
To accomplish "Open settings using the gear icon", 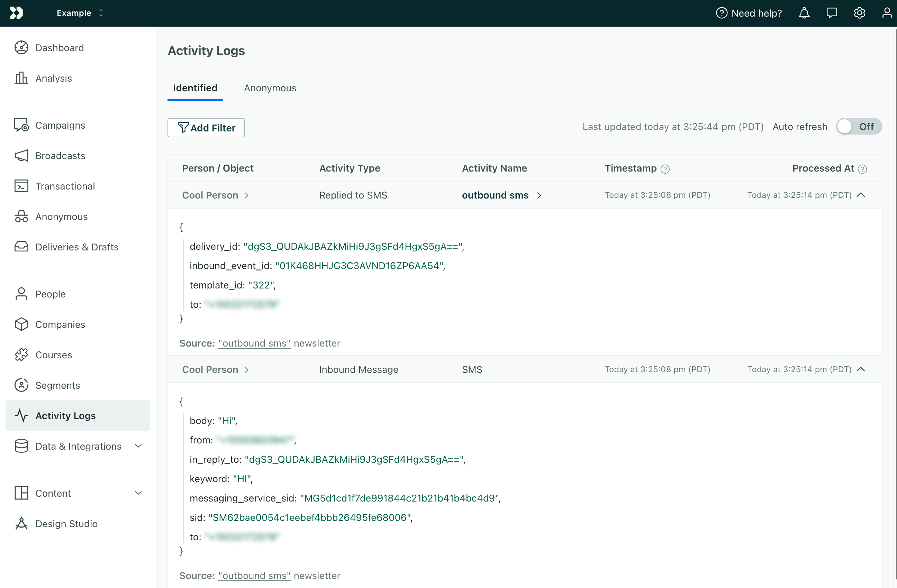I will pos(859,12).
